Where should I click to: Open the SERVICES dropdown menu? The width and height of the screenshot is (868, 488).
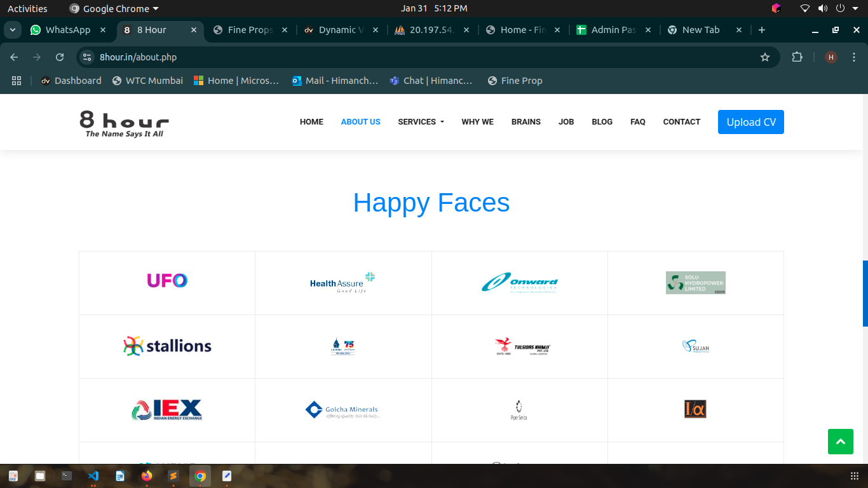click(x=421, y=122)
